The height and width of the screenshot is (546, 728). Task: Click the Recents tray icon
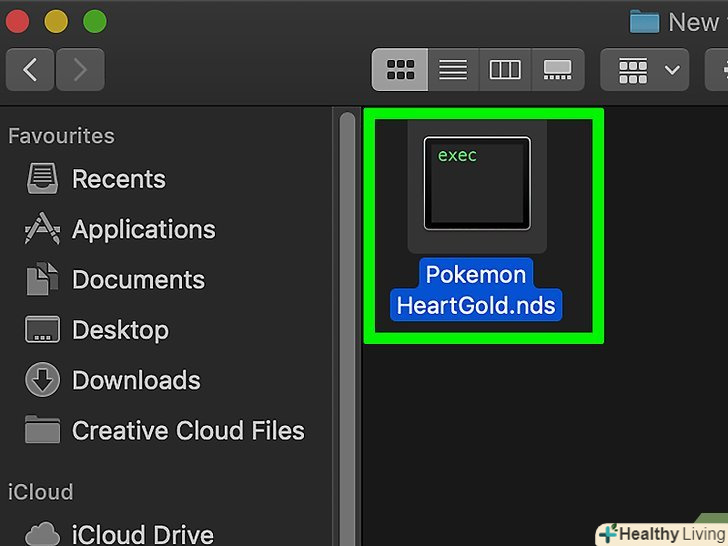(43, 178)
